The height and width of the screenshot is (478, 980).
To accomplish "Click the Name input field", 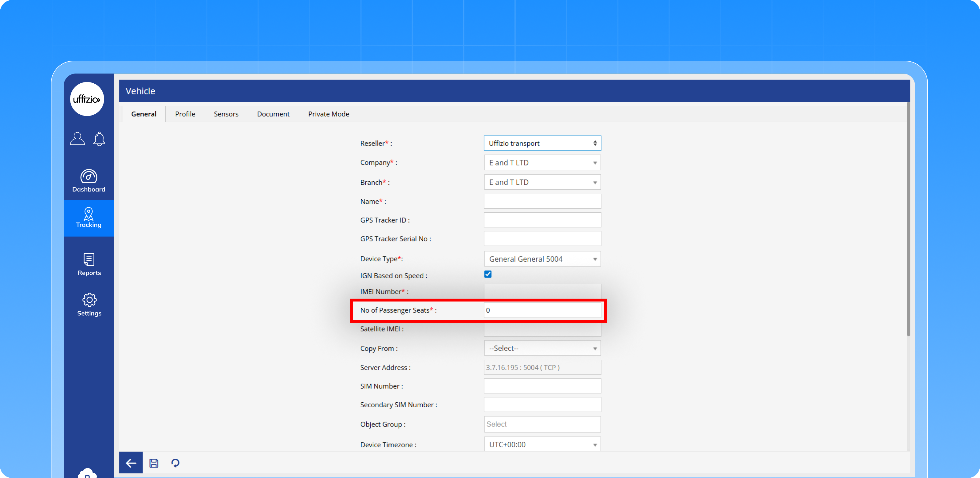I will (542, 201).
